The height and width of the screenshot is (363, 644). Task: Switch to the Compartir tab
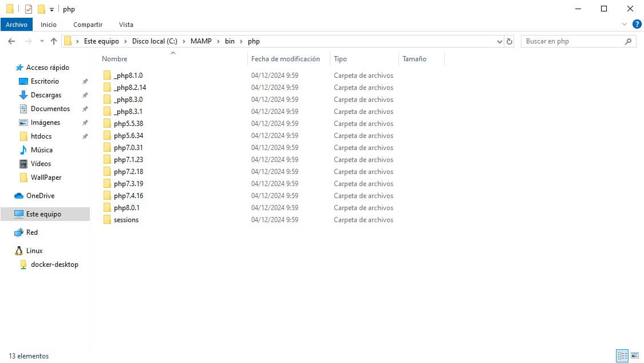click(88, 25)
